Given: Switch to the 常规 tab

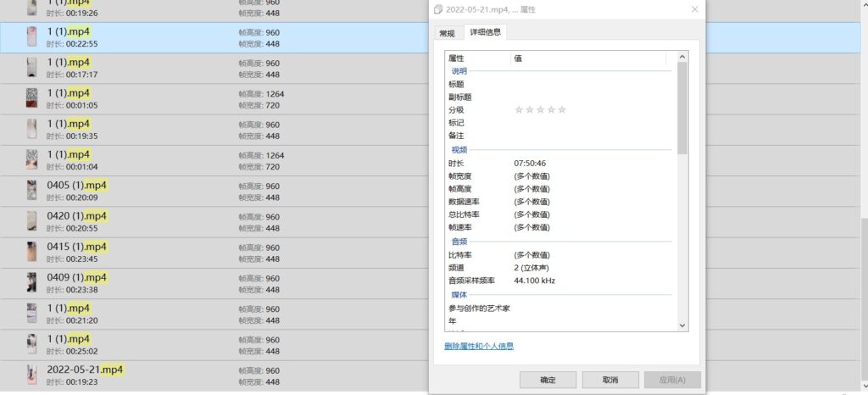Looking at the screenshot, I should click(x=448, y=33).
